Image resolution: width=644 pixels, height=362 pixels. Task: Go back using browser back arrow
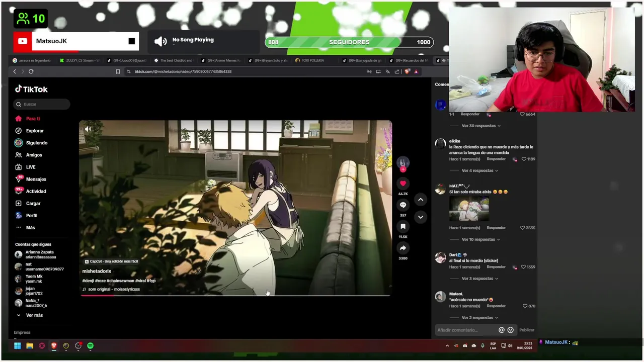coord(15,71)
